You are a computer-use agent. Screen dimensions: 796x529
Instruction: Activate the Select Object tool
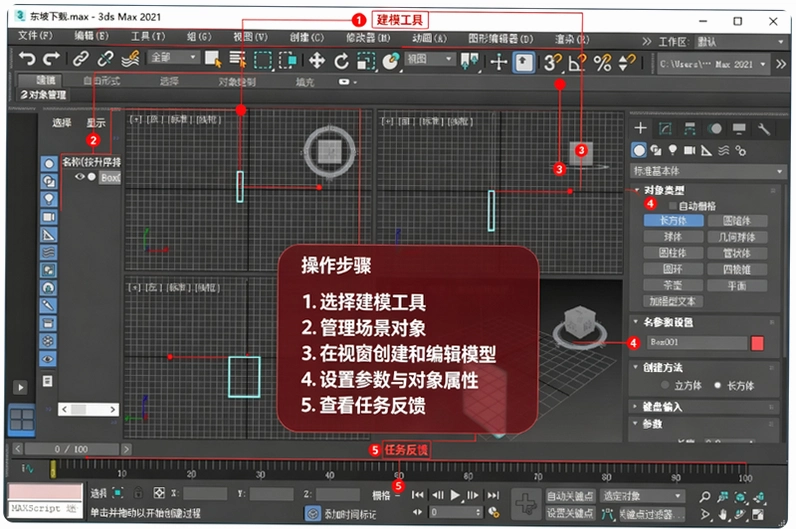(x=213, y=59)
